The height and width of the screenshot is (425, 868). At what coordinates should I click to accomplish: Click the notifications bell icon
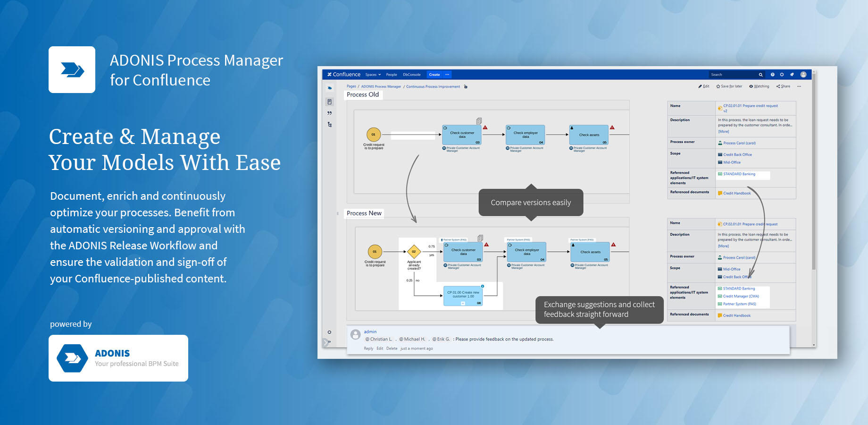[792, 75]
